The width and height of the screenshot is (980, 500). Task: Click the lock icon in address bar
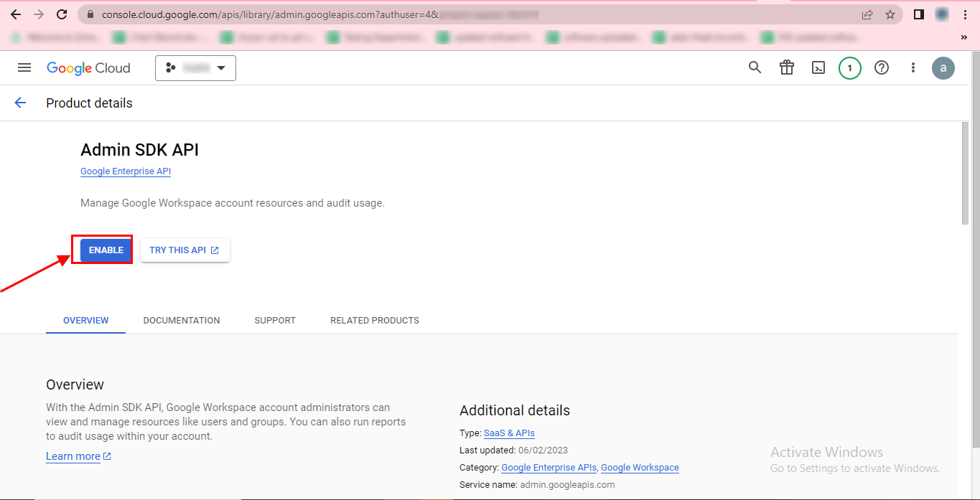(90, 14)
